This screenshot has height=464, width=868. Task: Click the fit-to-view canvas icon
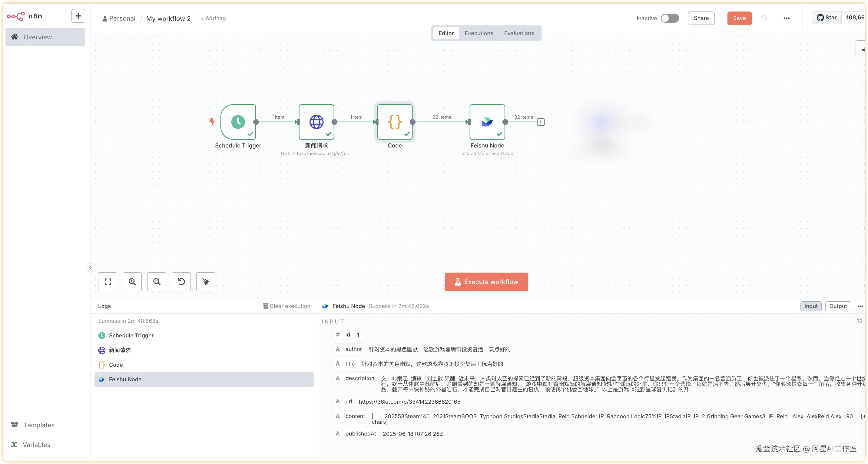pos(108,282)
